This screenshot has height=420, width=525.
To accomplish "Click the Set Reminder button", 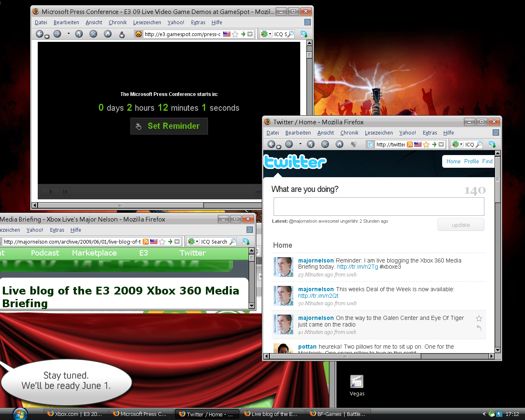I will (x=169, y=126).
